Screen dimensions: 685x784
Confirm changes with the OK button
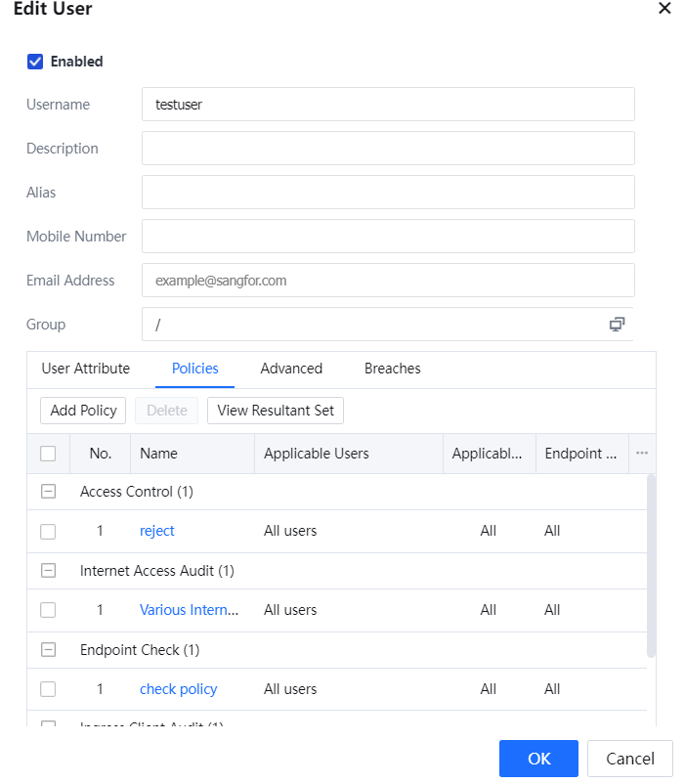pyautogui.click(x=538, y=759)
